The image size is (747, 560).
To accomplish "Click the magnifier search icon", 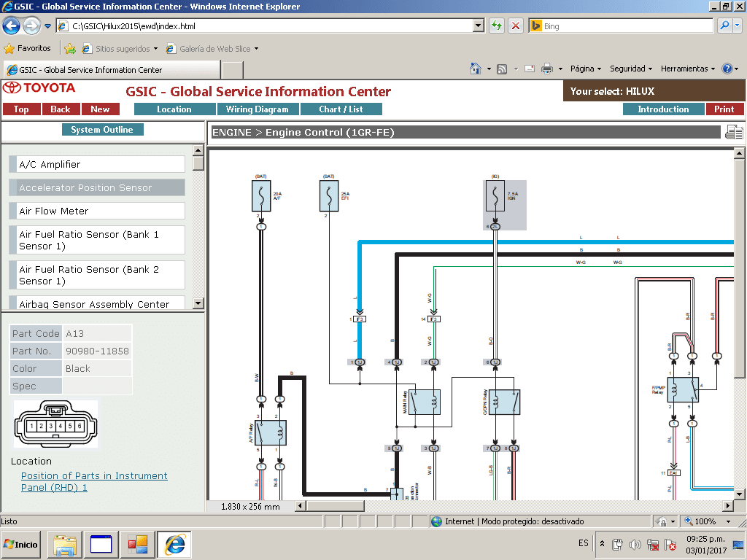I will coord(724,26).
